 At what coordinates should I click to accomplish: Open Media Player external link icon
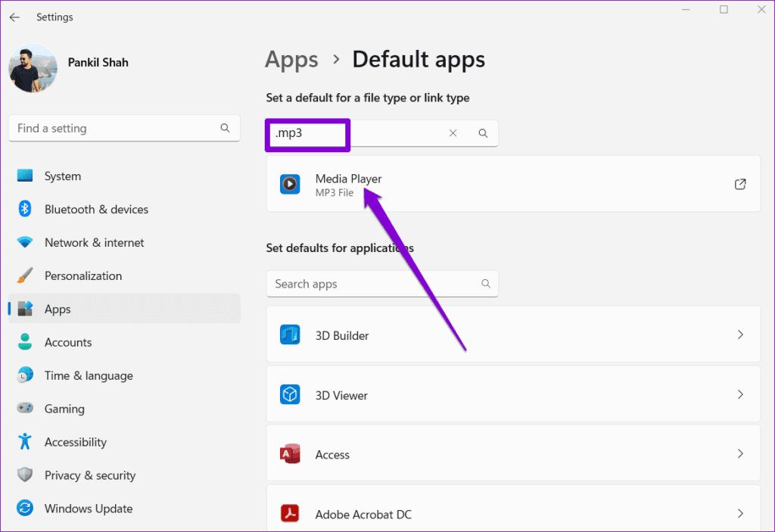tap(740, 184)
